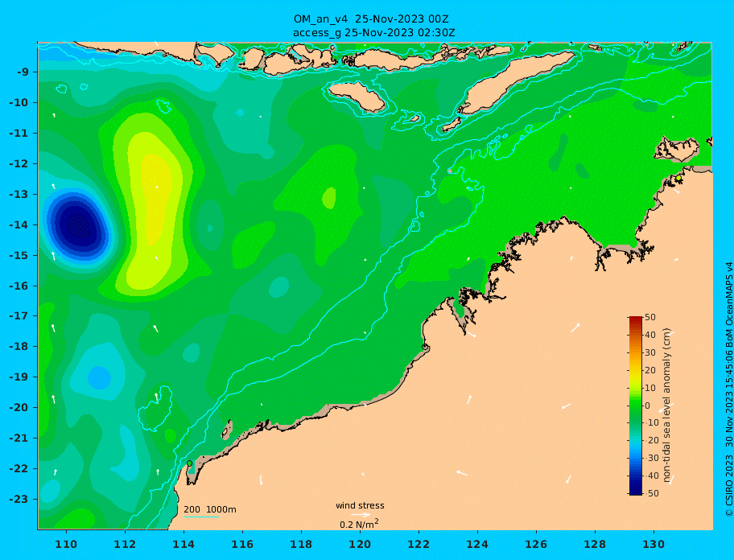The height and width of the screenshot is (560, 734).
Task: Click the latitude axis label -11
Action: pyautogui.click(x=19, y=134)
